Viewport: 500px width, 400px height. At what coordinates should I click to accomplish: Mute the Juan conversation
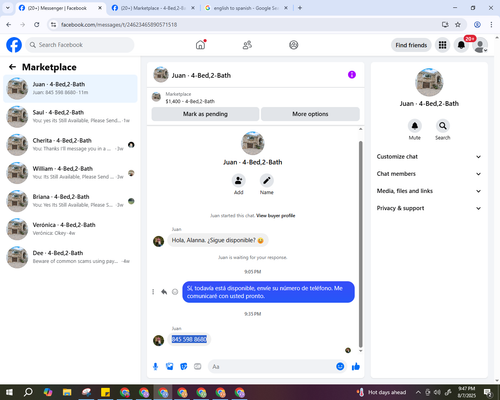(x=415, y=126)
